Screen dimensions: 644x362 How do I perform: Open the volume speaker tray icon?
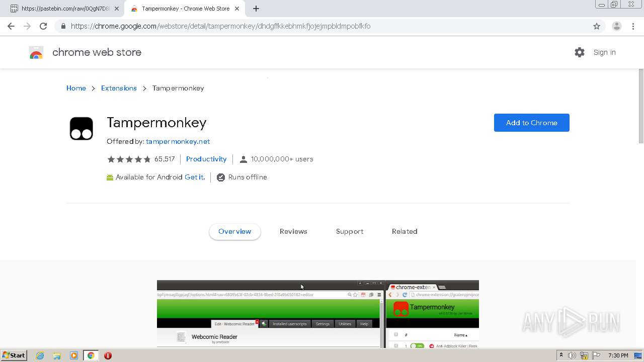click(572, 355)
